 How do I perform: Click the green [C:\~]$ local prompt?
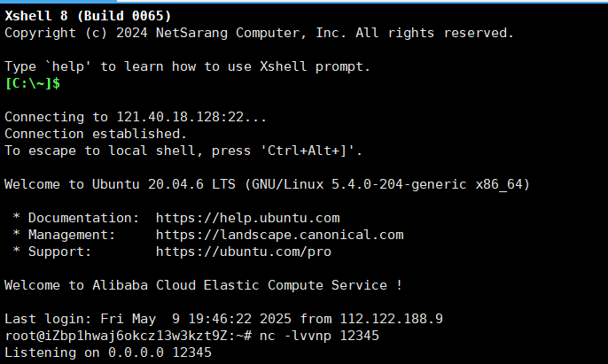(33, 83)
